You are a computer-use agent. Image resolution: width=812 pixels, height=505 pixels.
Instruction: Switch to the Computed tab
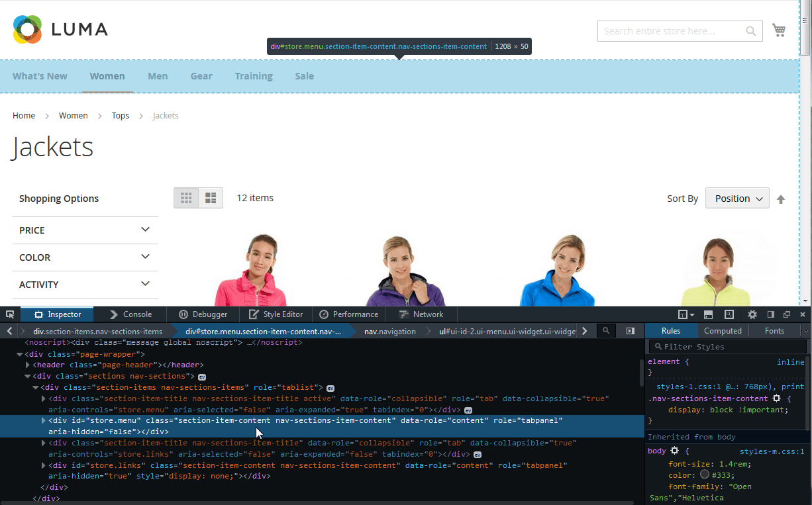click(723, 330)
